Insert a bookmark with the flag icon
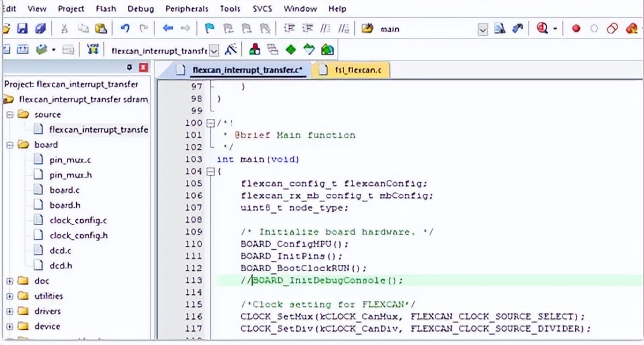The height and width of the screenshot is (345, 644). (x=209, y=28)
